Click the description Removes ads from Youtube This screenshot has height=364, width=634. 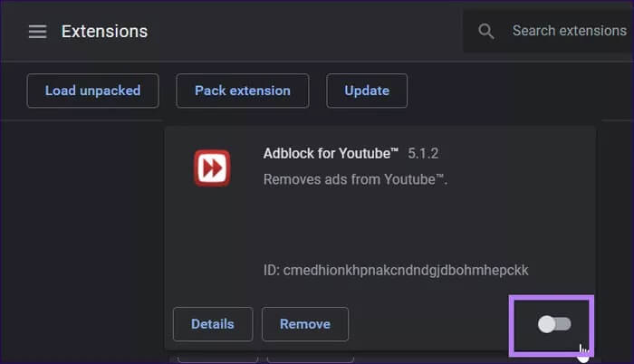[x=355, y=179]
